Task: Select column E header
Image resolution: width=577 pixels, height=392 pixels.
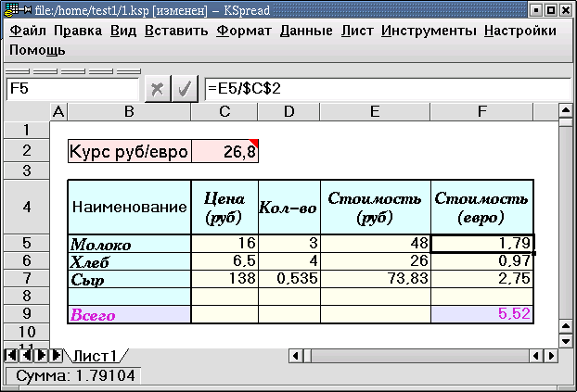Action: 375,111
